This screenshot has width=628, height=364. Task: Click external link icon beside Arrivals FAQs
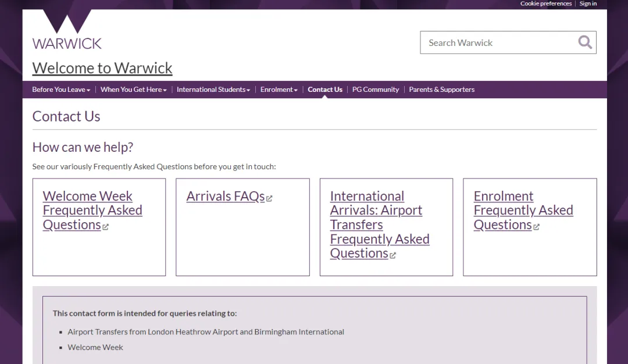269,198
